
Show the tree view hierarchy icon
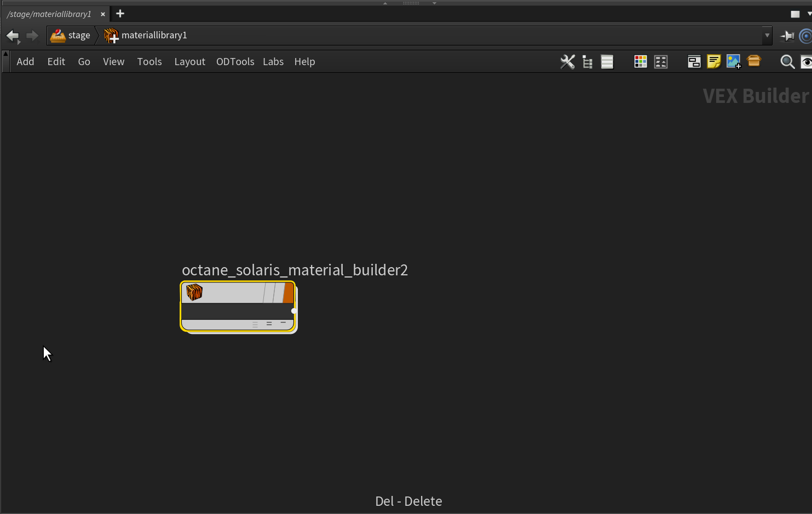pyautogui.click(x=588, y=62)
